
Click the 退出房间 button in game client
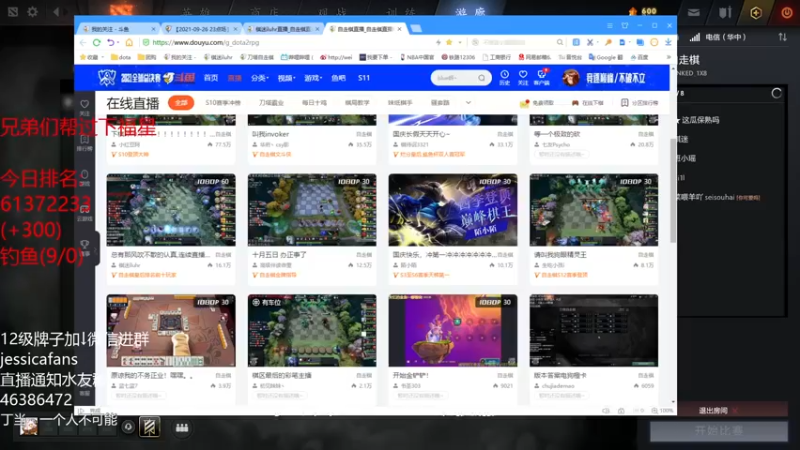coord(718,411)
